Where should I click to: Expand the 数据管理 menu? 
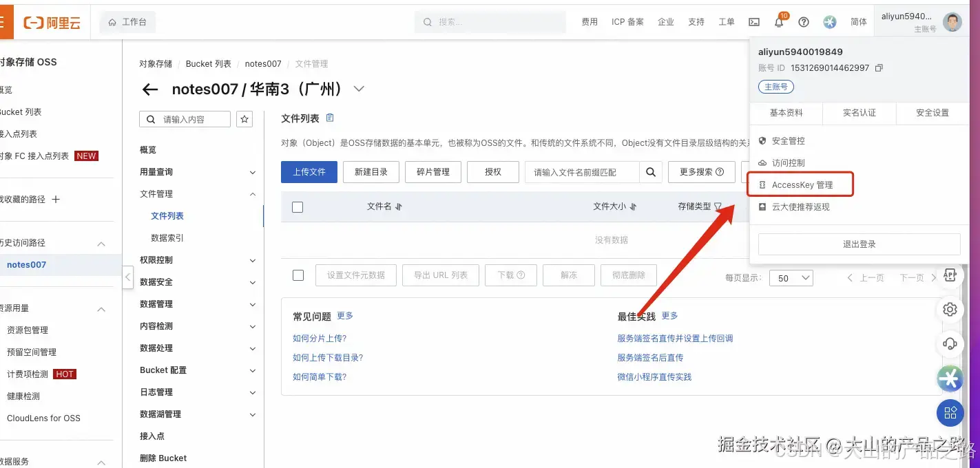(252, 305)
